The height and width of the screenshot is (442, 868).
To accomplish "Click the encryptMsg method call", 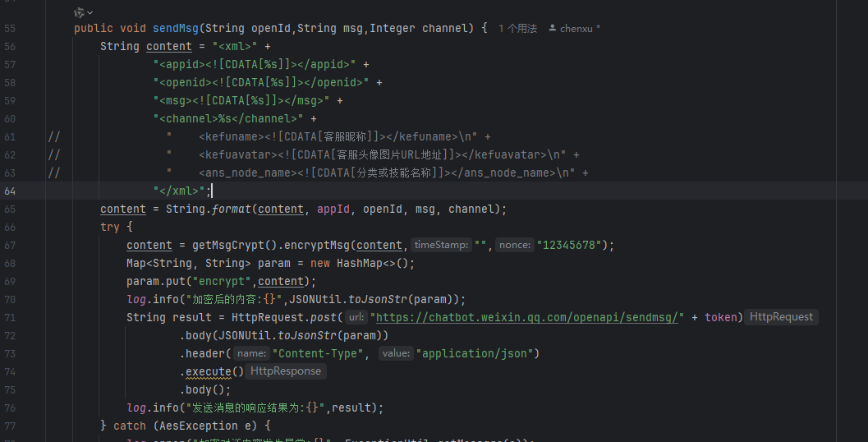I will tap(317, 245).
